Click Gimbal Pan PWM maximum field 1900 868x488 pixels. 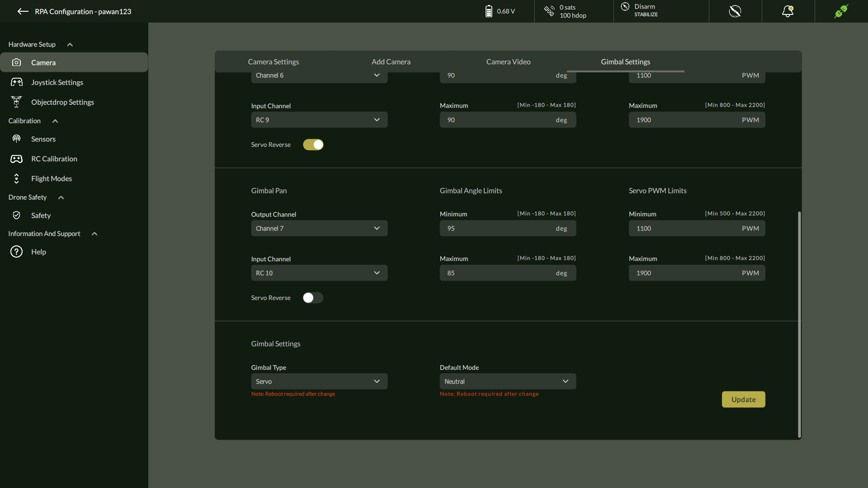697,273
